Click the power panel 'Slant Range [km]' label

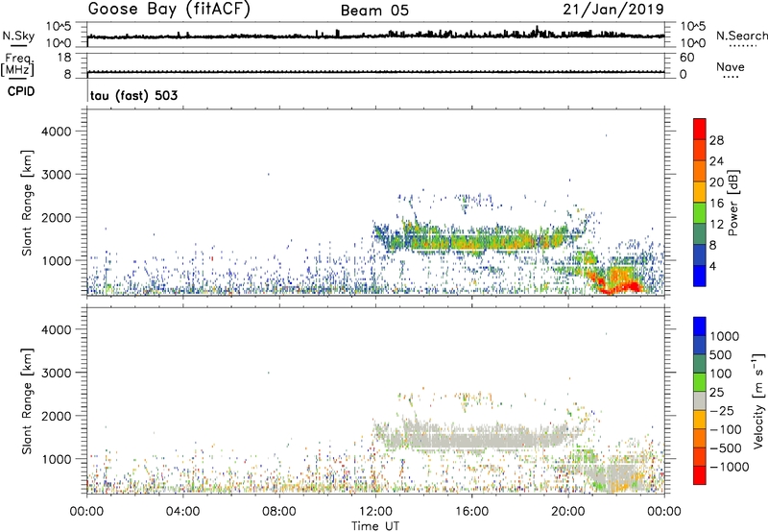pos(26,203)
